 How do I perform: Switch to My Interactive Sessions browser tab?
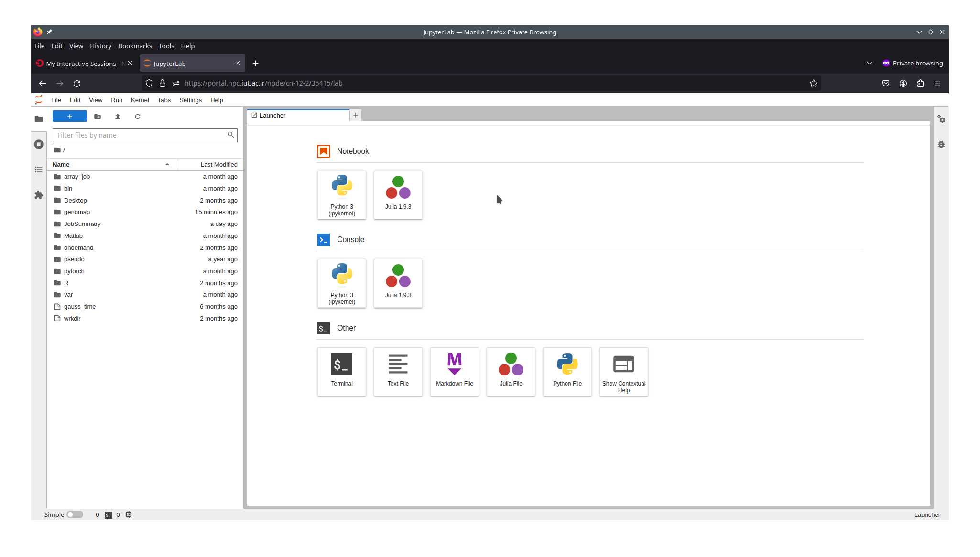[x=85, y=64]
